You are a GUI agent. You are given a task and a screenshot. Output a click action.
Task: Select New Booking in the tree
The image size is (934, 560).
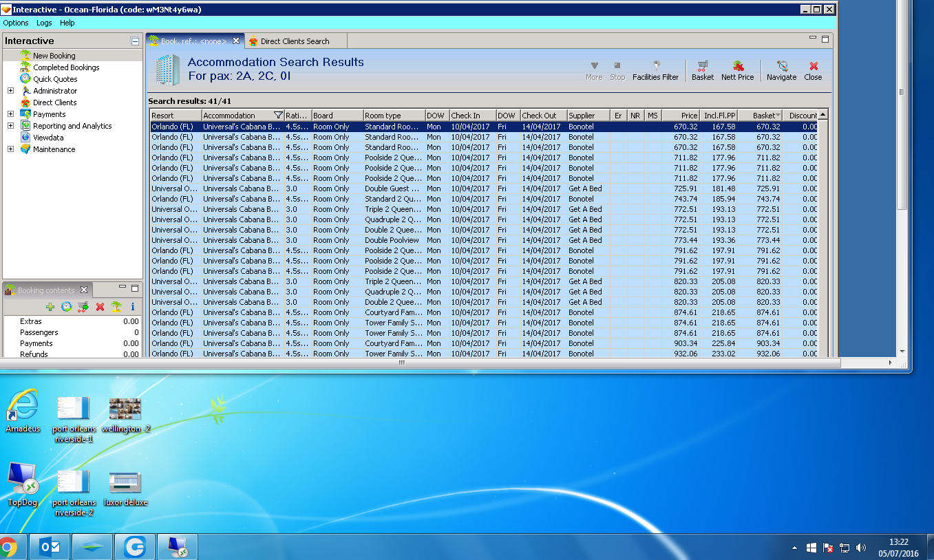(54, 56)
